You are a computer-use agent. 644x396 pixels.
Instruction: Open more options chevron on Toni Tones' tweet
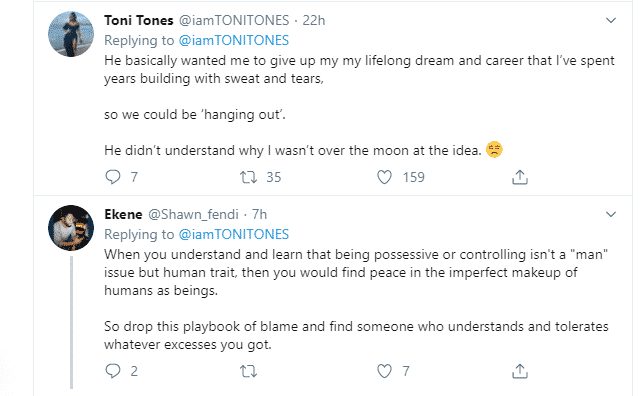point(611,20)
